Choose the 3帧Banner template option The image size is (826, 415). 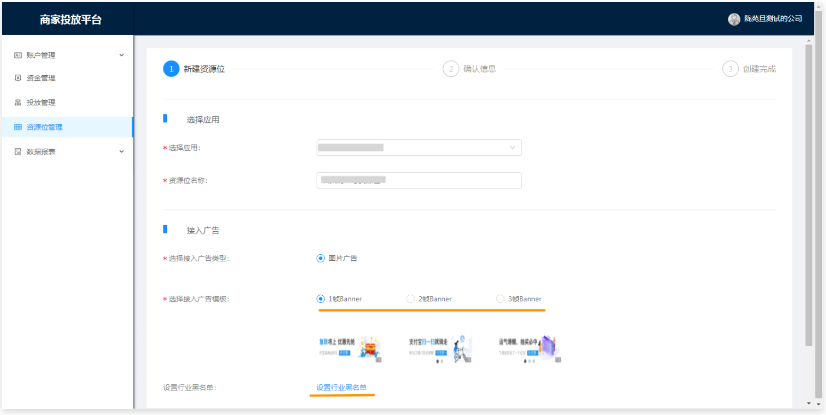pyautogui.click(x=500, y=299)
